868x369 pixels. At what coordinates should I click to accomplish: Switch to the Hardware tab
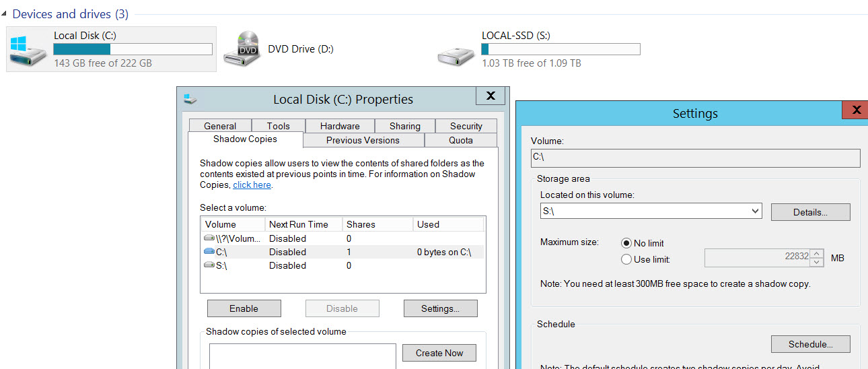[340, 126]
